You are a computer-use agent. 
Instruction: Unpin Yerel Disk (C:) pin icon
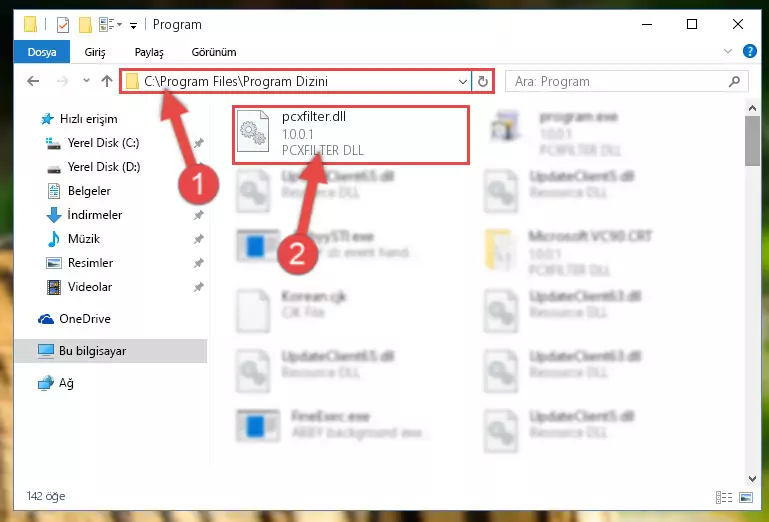tap(198, 143)
